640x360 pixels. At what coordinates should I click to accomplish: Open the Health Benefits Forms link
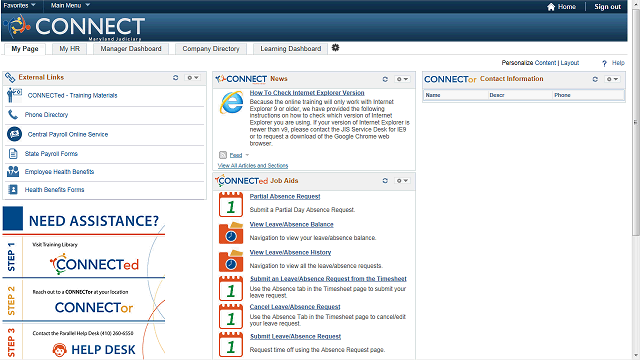pyautogui.click(x=54, y=189)
